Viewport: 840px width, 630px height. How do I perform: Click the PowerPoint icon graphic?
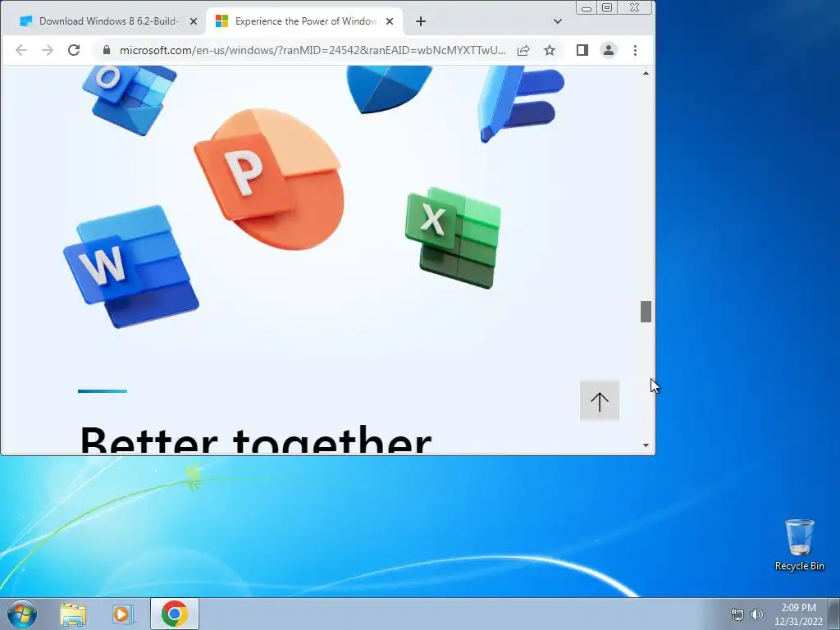point(269,179)
